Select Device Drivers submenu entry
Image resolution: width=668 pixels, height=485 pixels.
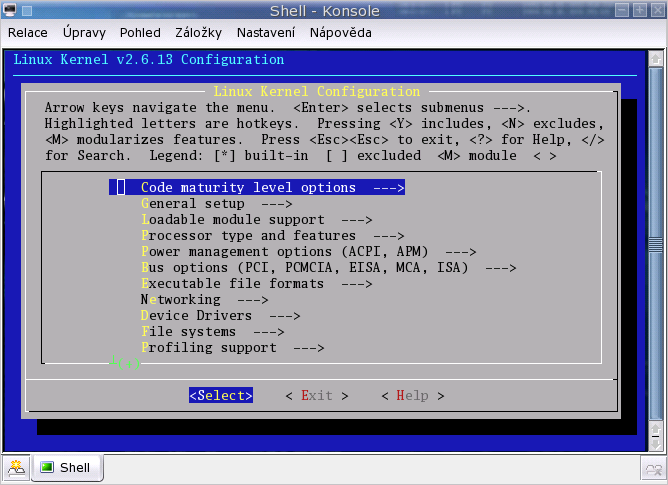(x=221, y=316)
